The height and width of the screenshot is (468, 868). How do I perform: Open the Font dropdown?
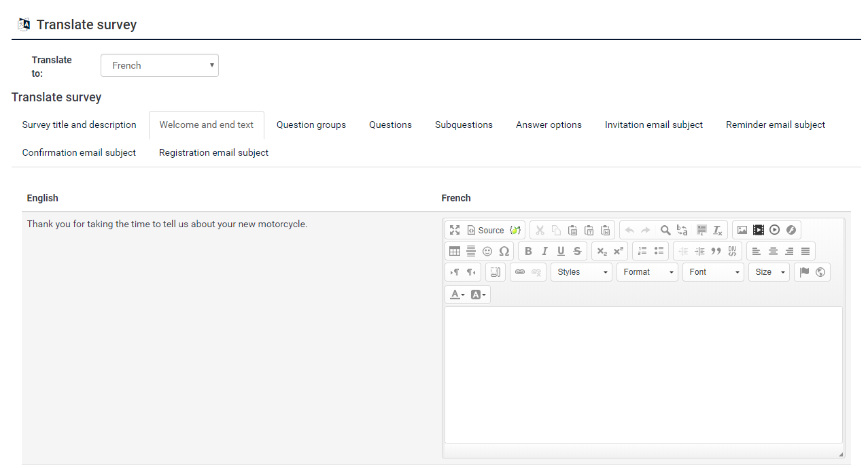tap(714, 272)
